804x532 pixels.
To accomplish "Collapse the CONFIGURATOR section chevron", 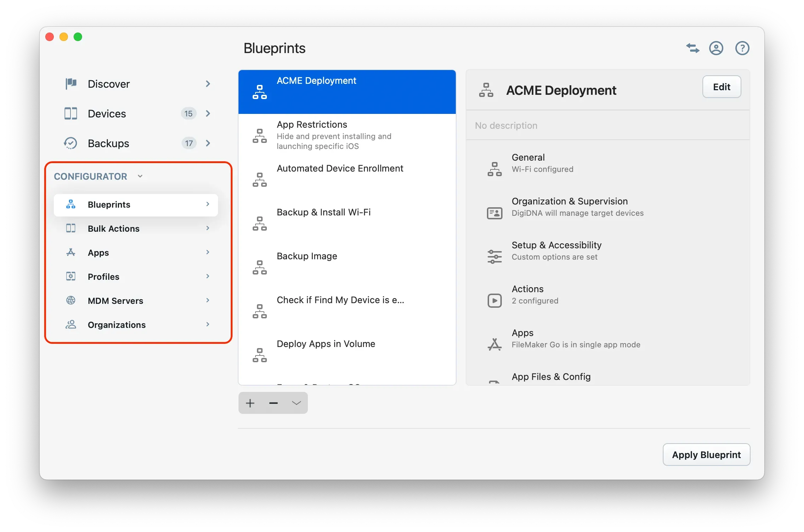I will (x=140, y=176).
